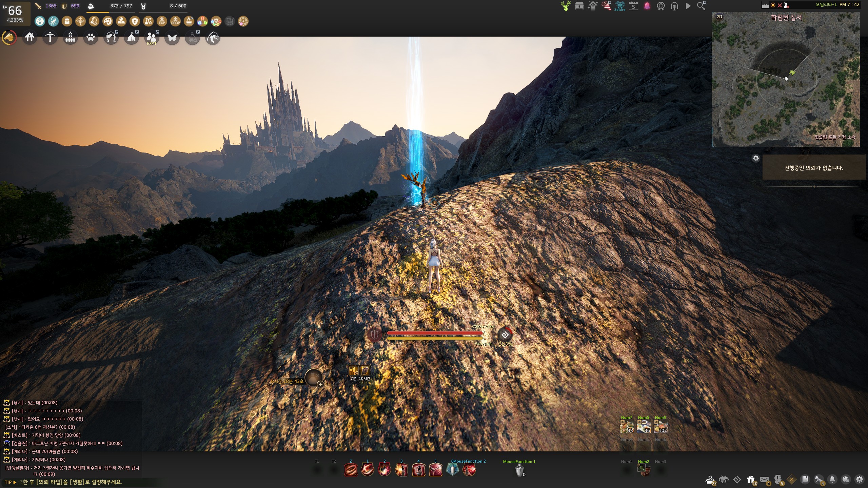Image resolution: width=868 pixels, height=488 pixels.
Task: Open the pickaxe worker icon
Action: tap(50, 37)
